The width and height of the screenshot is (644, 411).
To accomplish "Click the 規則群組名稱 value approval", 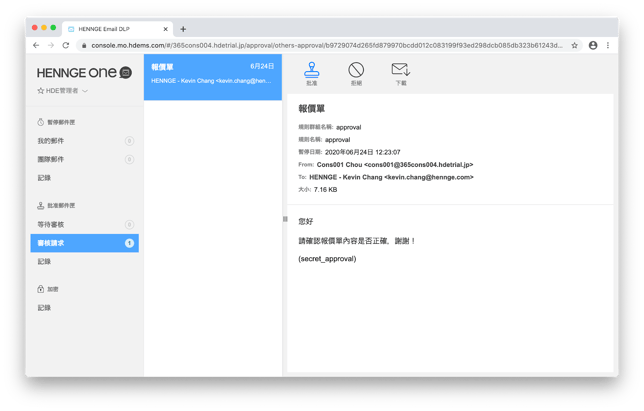I will [x=349, y=127].
